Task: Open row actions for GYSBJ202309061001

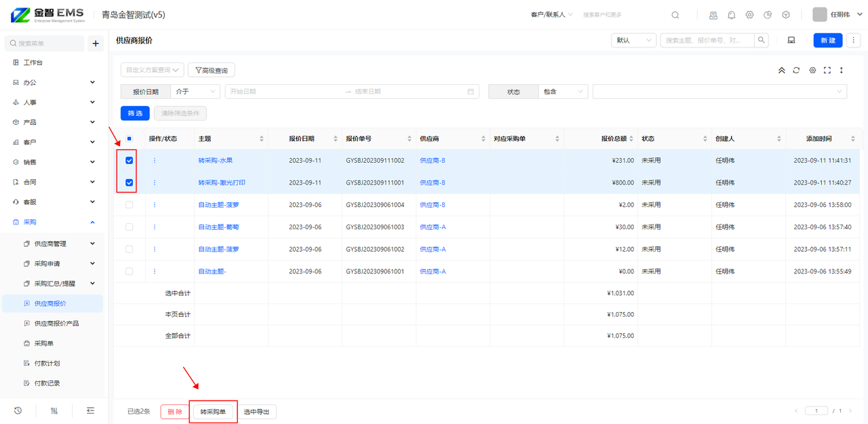Action: [154, 271]
